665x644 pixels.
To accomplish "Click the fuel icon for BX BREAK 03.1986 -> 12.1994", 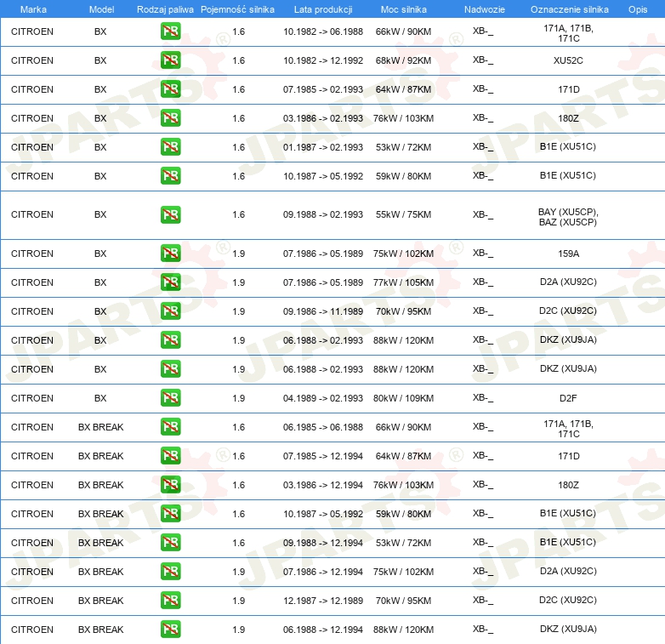I will [x=170, y=484].
